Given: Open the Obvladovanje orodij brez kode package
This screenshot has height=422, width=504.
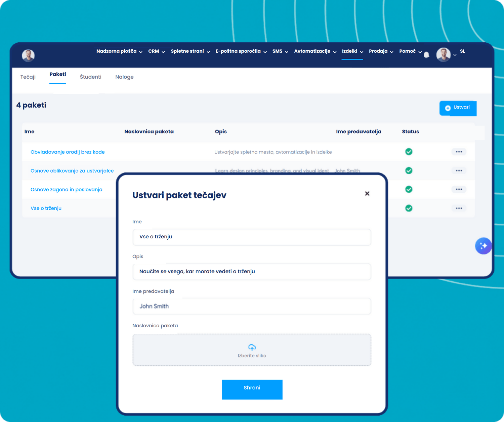Looking at the screenshot, I should 68,152.
